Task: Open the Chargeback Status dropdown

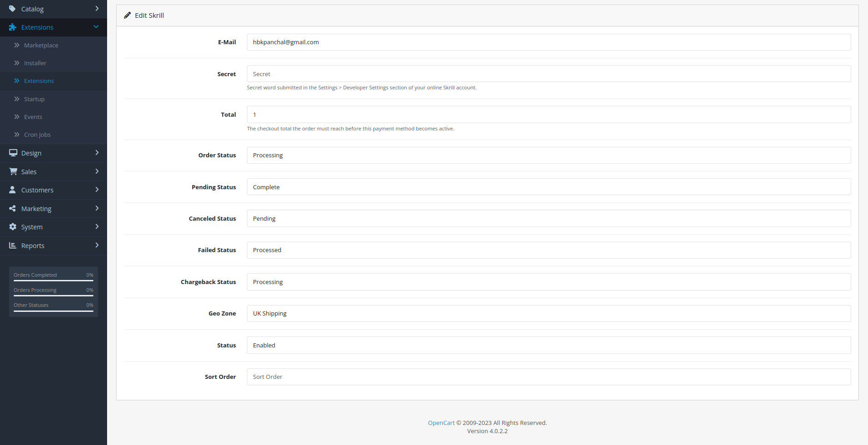Action: [x=549, y=282]
